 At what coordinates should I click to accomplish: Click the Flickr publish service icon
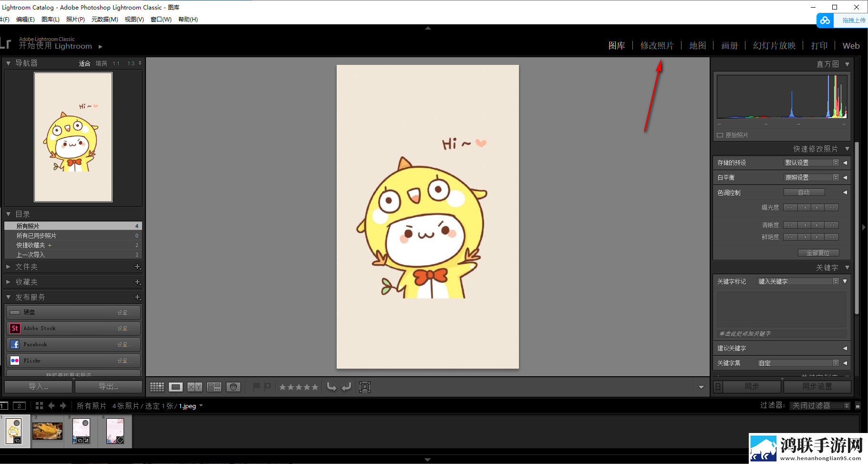[15, 361]
